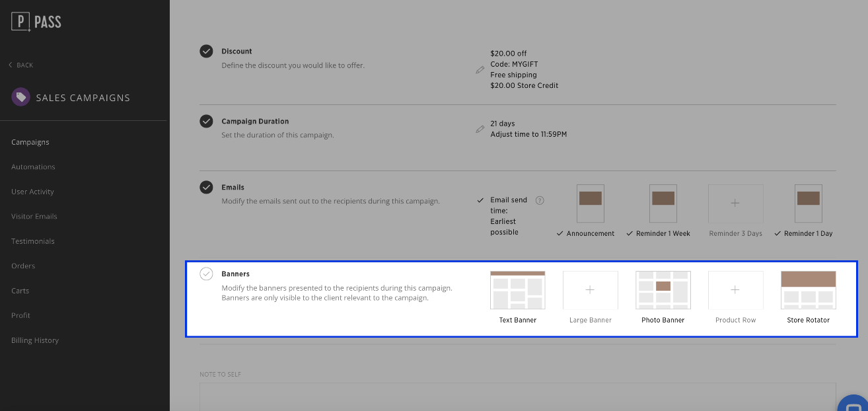
Task: Toggle the Discount step checkmark
Action: point(207,51)
